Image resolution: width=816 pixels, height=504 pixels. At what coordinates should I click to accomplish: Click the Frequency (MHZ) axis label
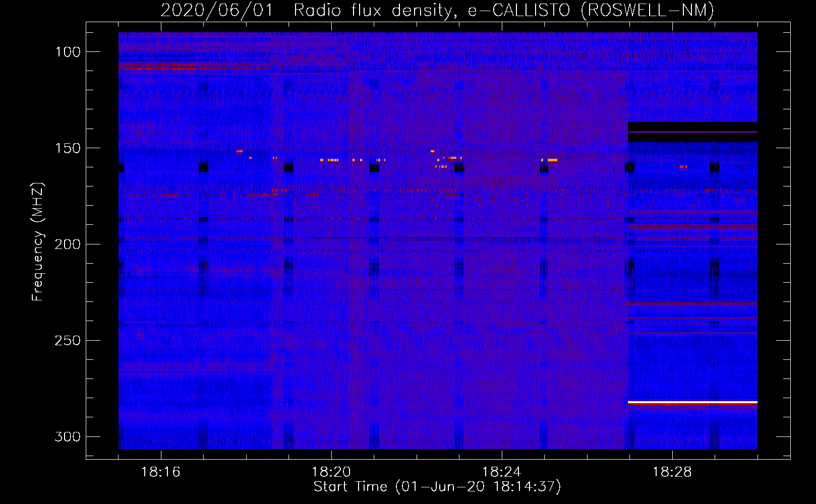[x=38, y=241]
